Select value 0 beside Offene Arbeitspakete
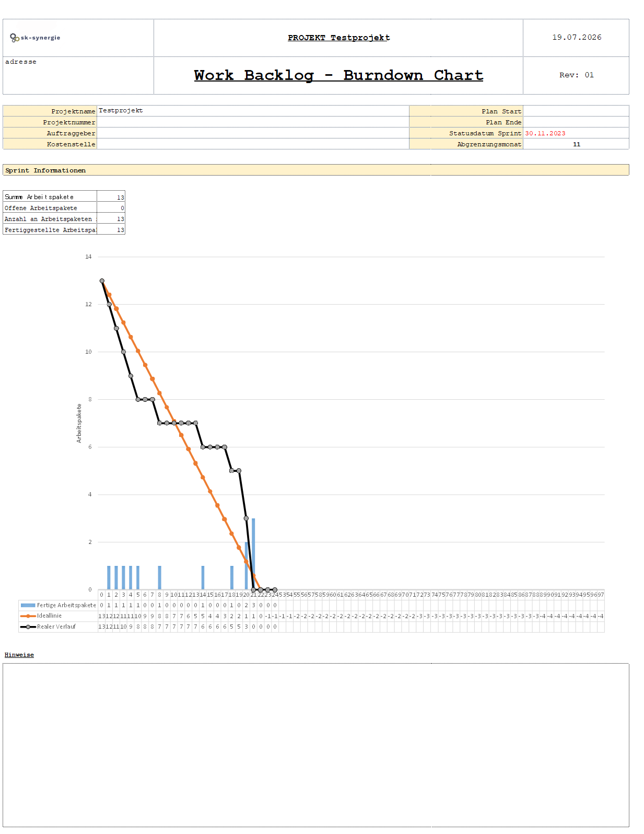The height and width of the screenshot is (834, 644). pos(123,208)
